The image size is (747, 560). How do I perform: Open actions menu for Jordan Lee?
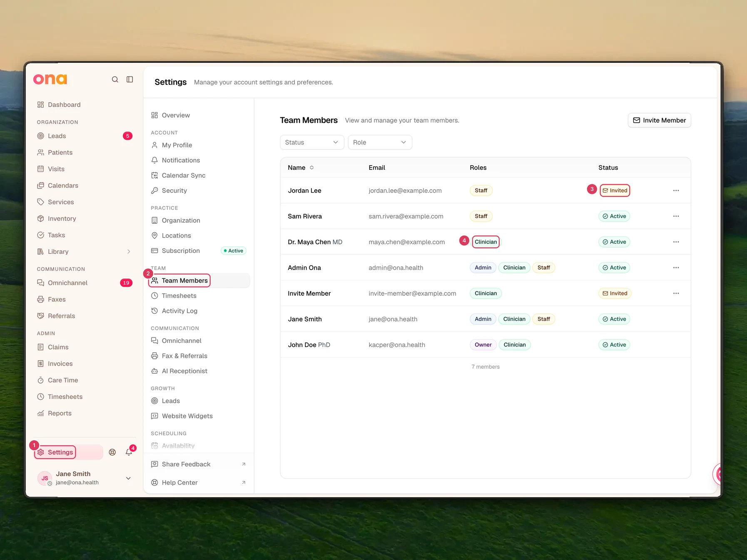click(676, 191)
